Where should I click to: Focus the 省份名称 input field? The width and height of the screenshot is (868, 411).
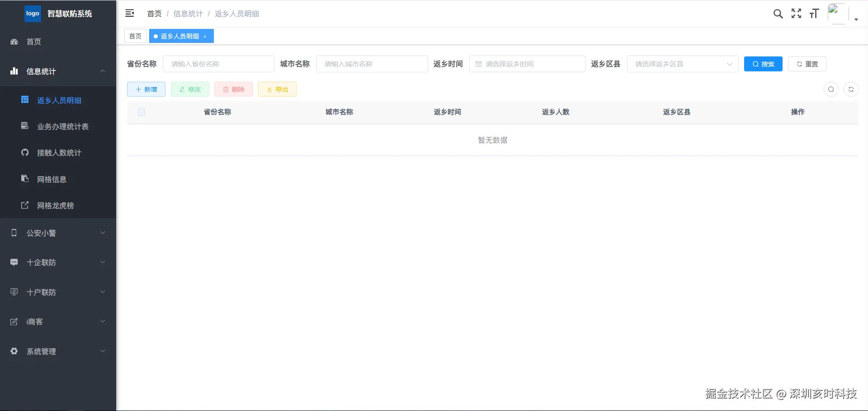(x=219, y=64)
